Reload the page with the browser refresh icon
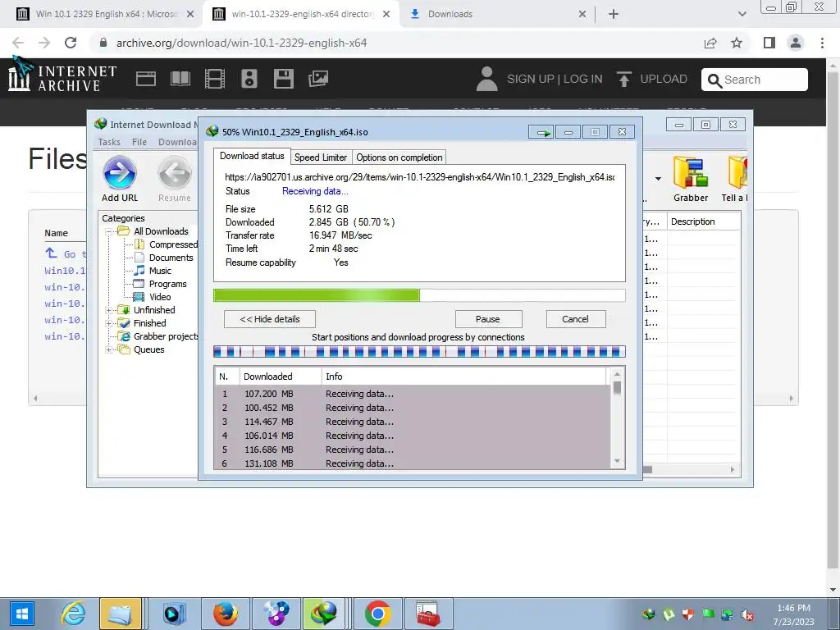This screenshot has height=630, width=840. (71, 43)
